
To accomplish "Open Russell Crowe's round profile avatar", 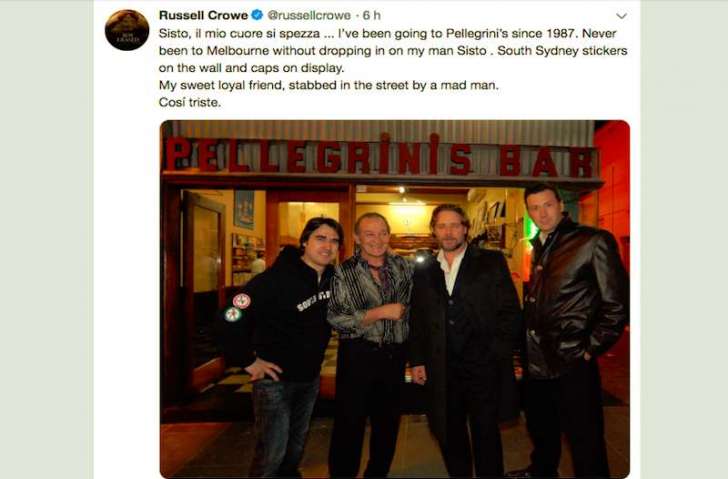I will (127, 30).
